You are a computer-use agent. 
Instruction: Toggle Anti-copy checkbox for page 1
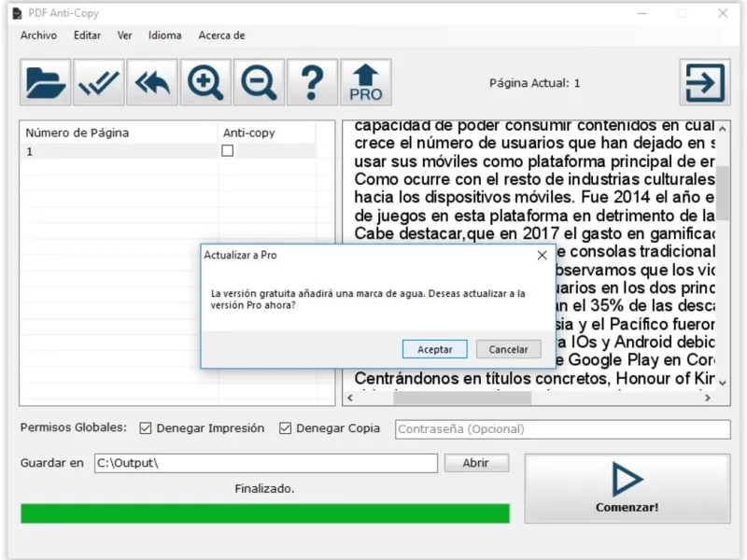[227, 151]
